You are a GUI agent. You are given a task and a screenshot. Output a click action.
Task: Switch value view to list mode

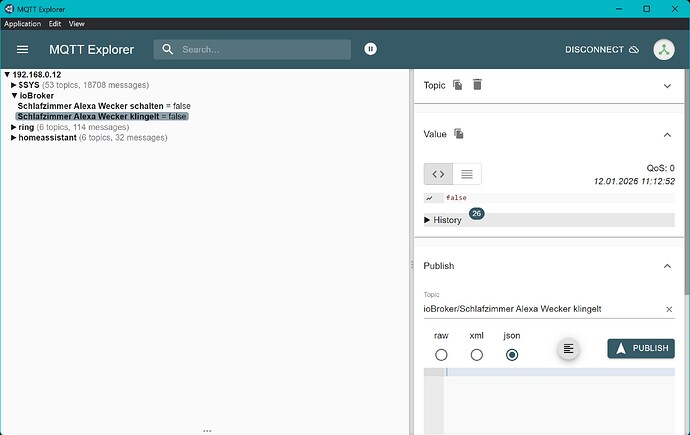coord(467,174)
